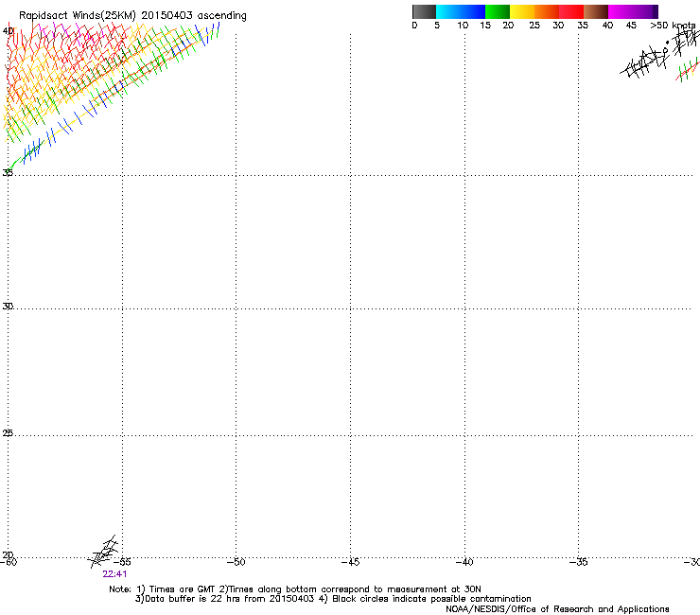Click the latitude label 30
This screenshot has height=615, width=700.
[8, 307]
